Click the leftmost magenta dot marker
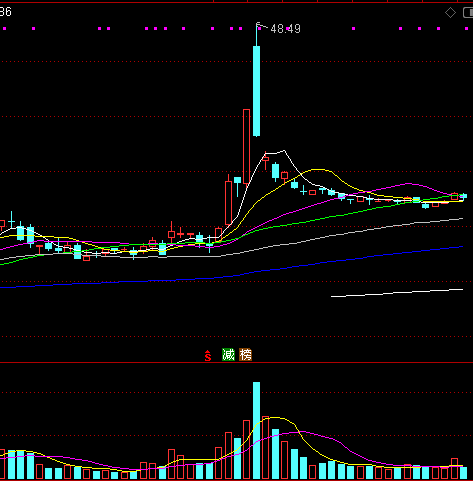The width and height of the screenshot is (473, 481). (4, 29)
